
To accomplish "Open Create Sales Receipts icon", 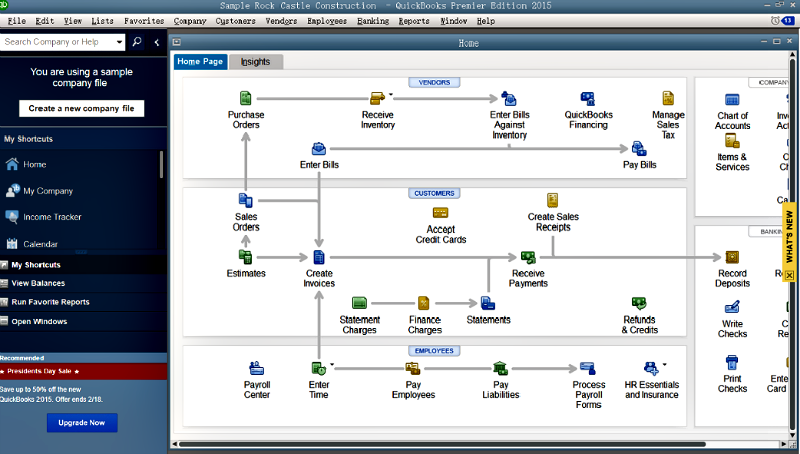I will tap(553, 200).
